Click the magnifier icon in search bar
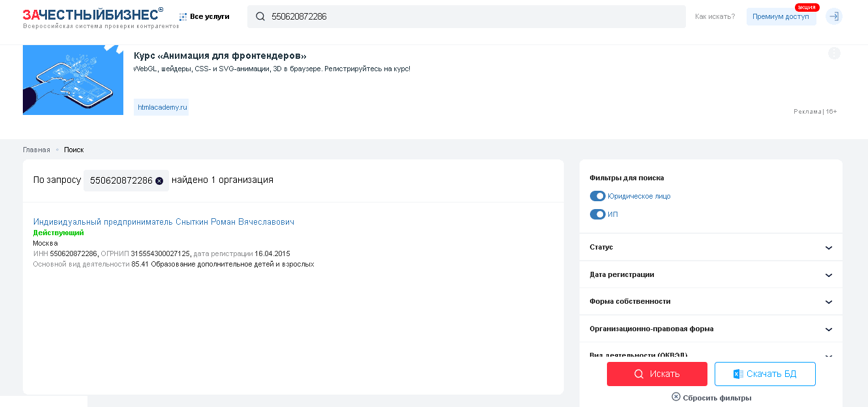The height and width of the screenshot is (407, 868). coord(260,16)
